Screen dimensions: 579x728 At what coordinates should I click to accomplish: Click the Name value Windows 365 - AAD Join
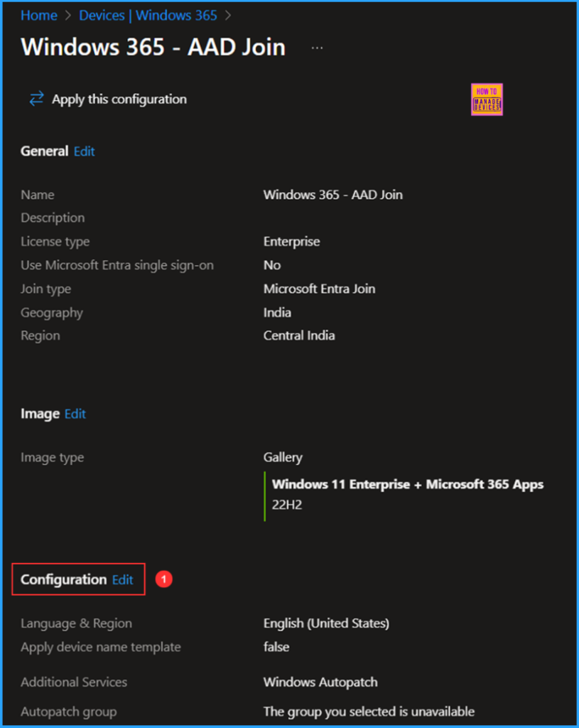click(333, 195)
